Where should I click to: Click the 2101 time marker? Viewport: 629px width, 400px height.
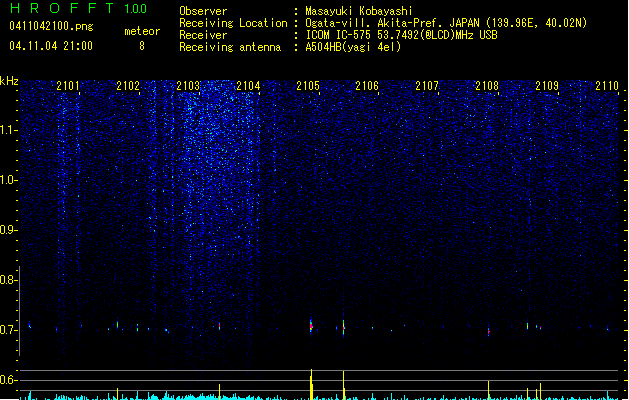coord(68,86)
